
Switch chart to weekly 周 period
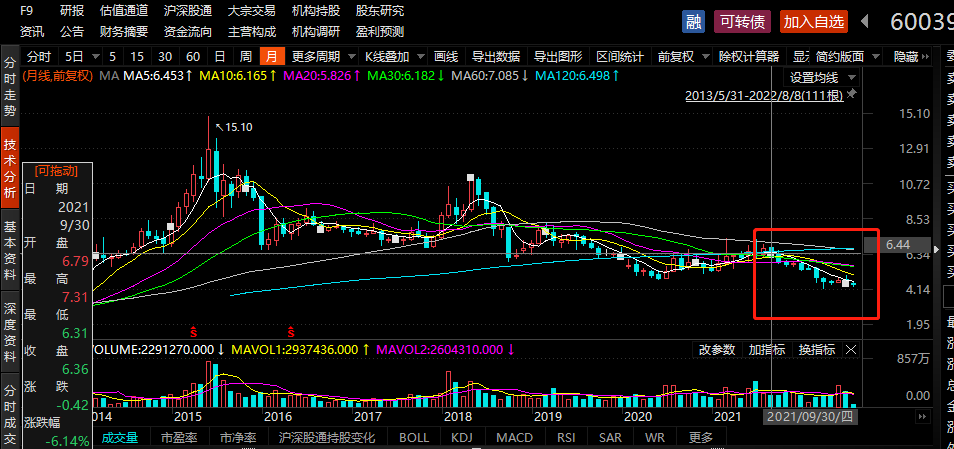[x=246, y=56]
